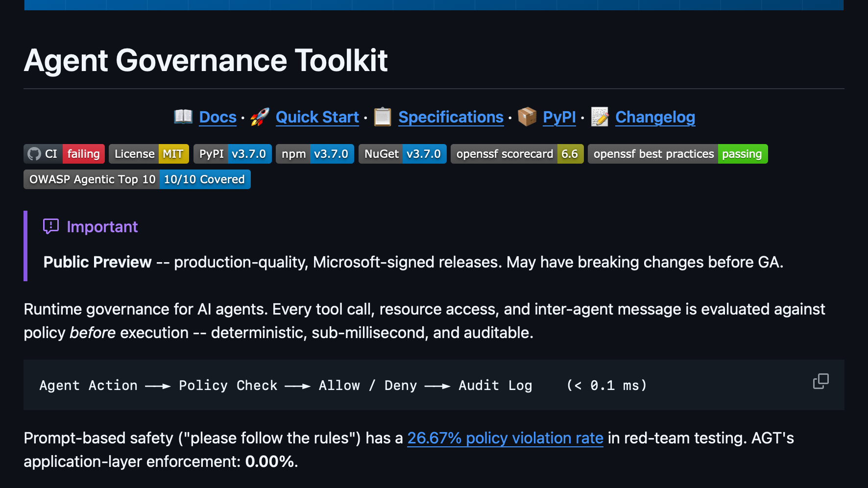Click the Important callout title

coord(102,227)
